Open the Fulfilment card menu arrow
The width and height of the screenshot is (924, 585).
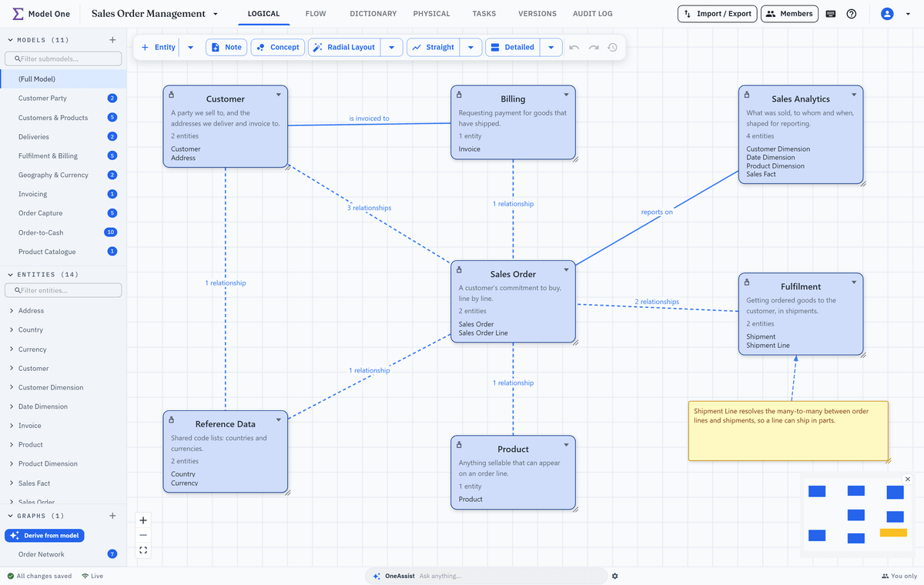click(x=854, y=282)
